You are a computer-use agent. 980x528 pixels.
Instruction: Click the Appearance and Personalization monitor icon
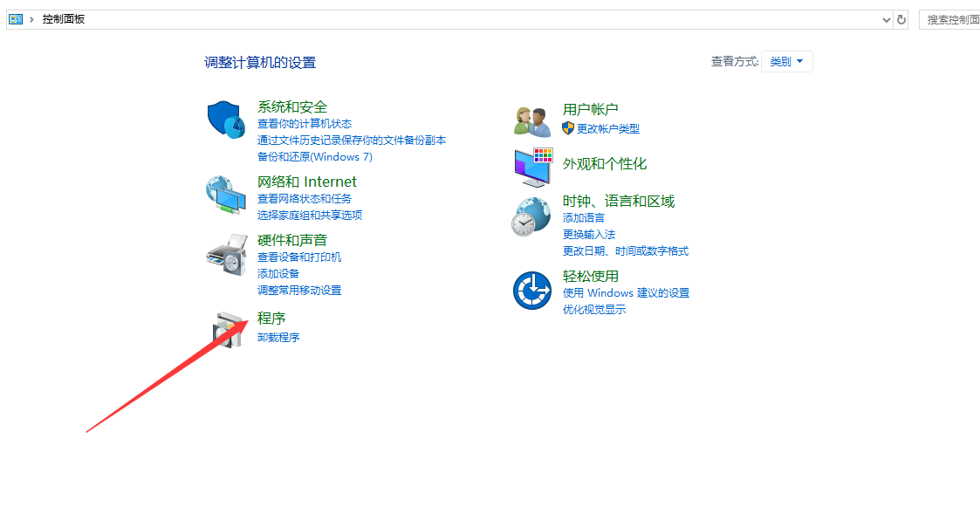coord(532,167)
